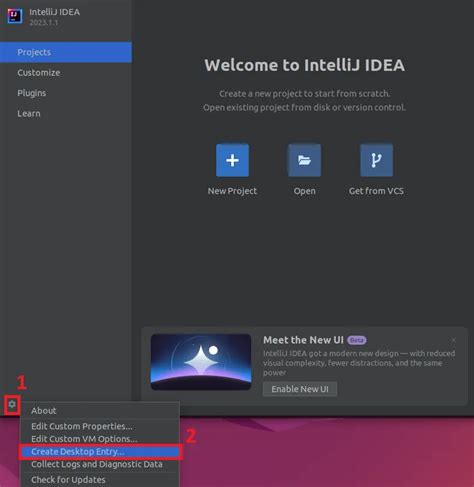Select the Projects tab

[66, 52]
